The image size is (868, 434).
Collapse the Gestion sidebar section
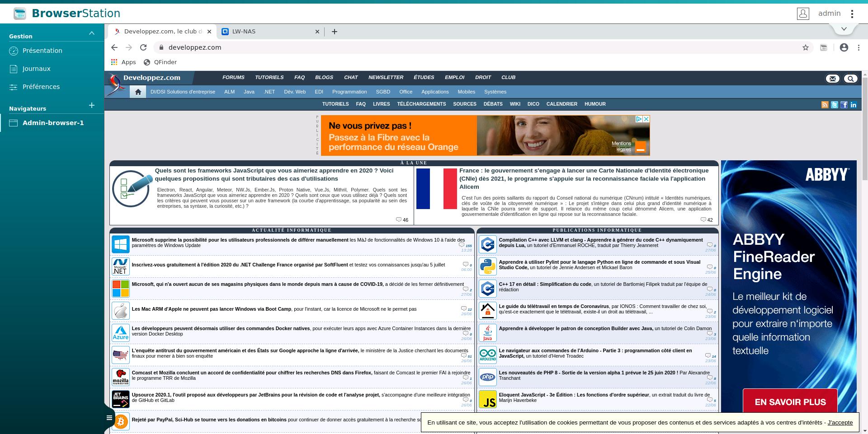(x=92, y=33)
